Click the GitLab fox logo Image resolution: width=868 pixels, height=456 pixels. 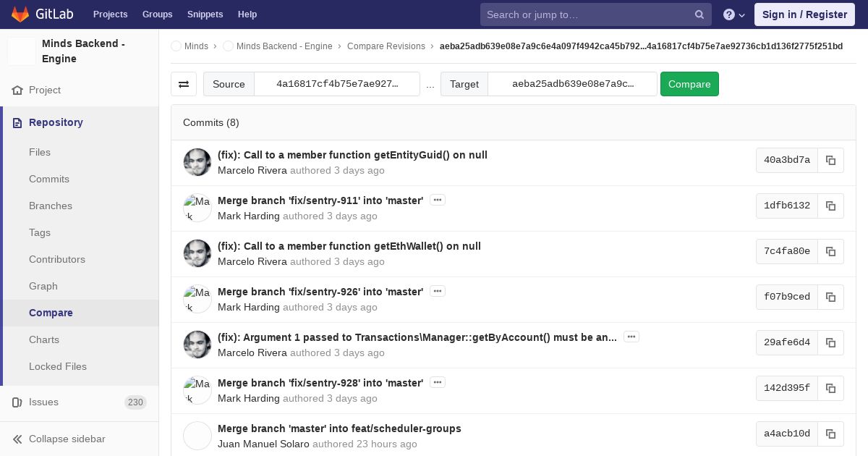coord(20,14)
